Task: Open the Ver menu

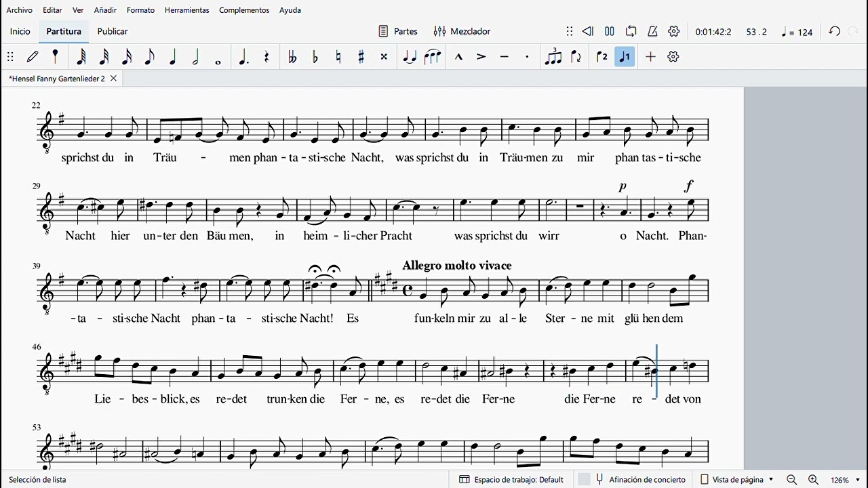Action: point(78,10)
